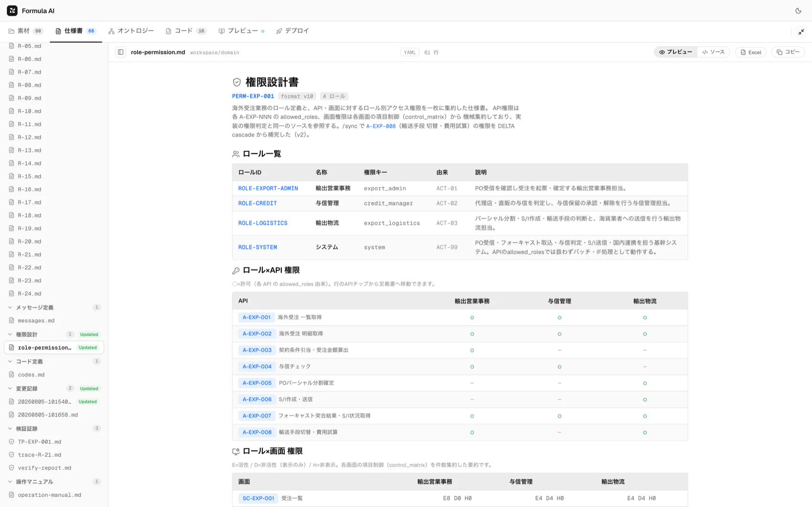The height and width of the screenshot is (507, 812).
Task: Switch to ソース view mode
Action: tap(713, 52)
